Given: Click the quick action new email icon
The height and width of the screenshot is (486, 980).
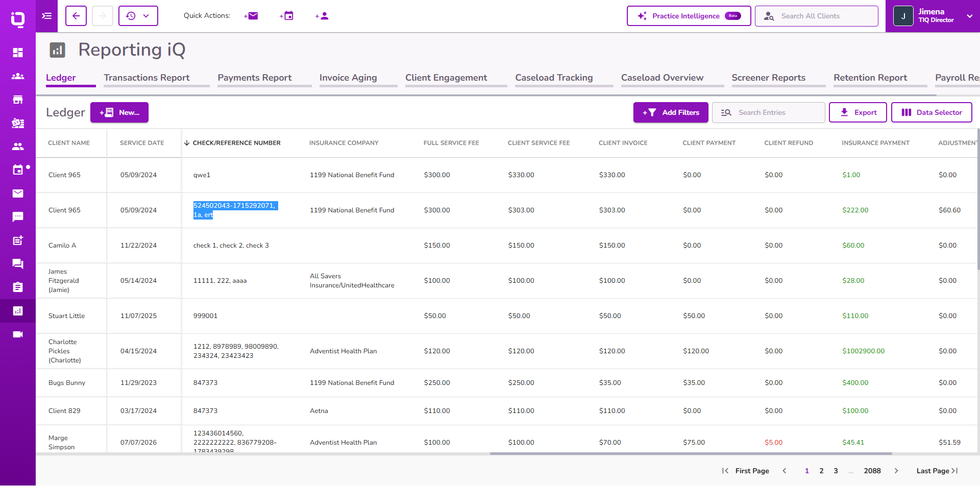Looking at the screenshot, I should (x=251, y=16).
